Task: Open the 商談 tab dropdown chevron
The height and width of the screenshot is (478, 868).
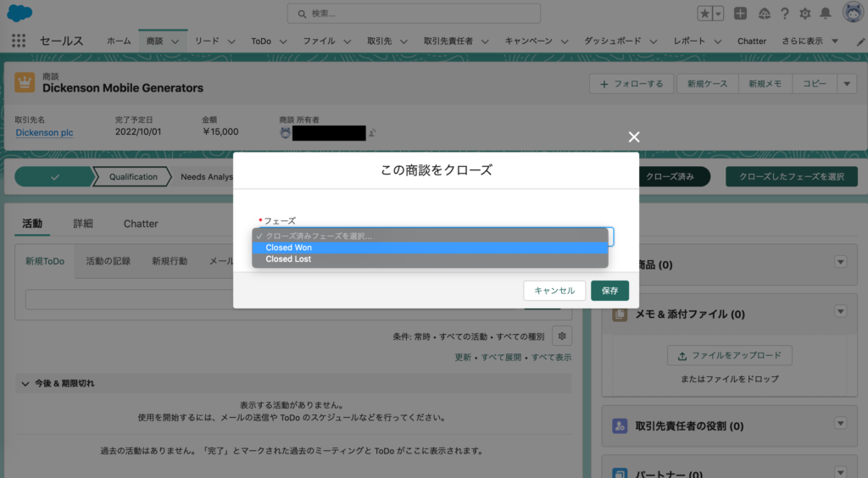Action: pyautogui.click(x=175, y=41)
